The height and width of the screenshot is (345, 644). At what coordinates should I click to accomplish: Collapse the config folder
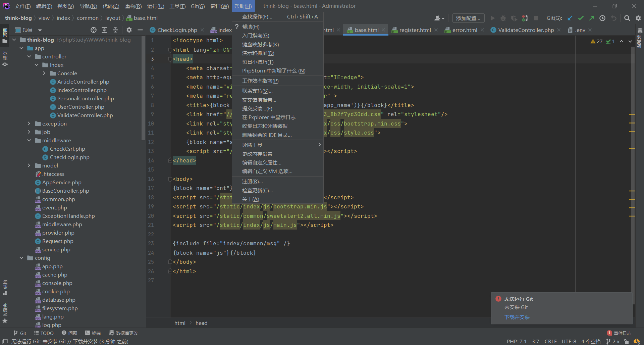(x=21, y=258)
